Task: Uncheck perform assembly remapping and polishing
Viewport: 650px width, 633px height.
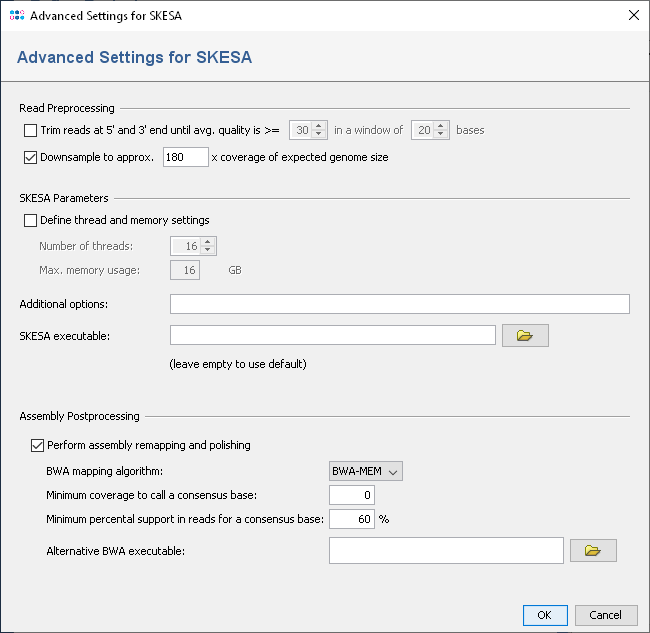Action: [38, 445]
